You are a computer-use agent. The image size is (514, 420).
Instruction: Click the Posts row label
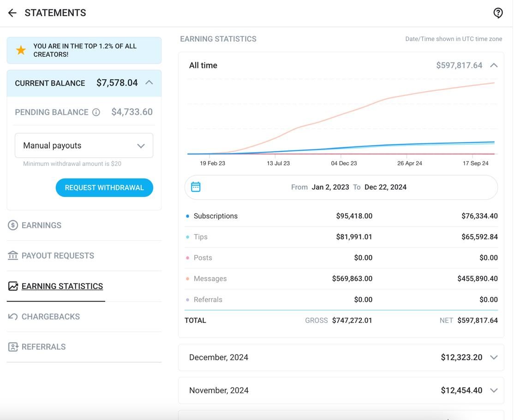click(x=203, y=258)
